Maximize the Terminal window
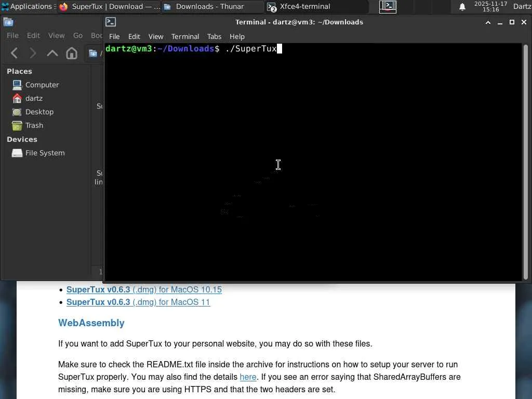Screen dimensions: 532x399 pos(512,22)
